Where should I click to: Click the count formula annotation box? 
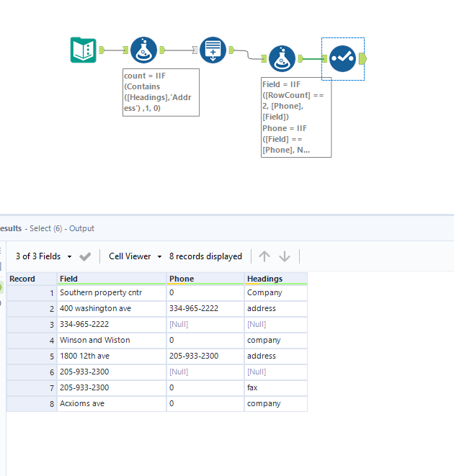pos(161,92)
